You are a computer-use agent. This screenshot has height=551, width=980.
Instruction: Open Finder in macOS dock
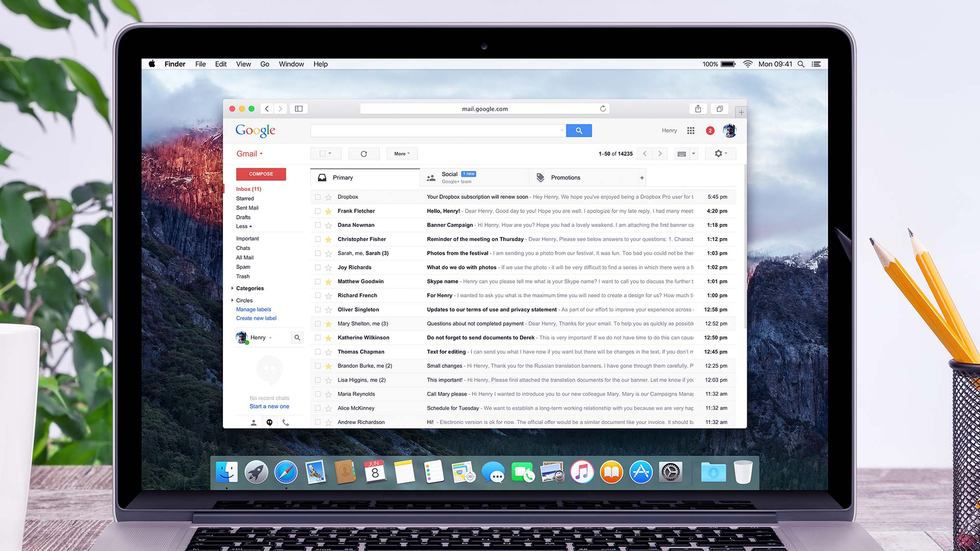(227, 472)
